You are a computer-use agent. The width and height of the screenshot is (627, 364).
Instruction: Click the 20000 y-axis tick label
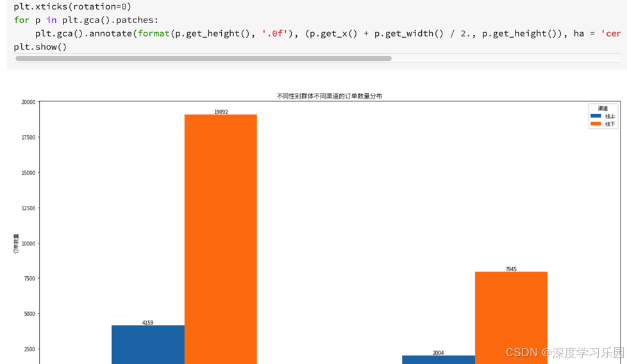tap(28, 102)
